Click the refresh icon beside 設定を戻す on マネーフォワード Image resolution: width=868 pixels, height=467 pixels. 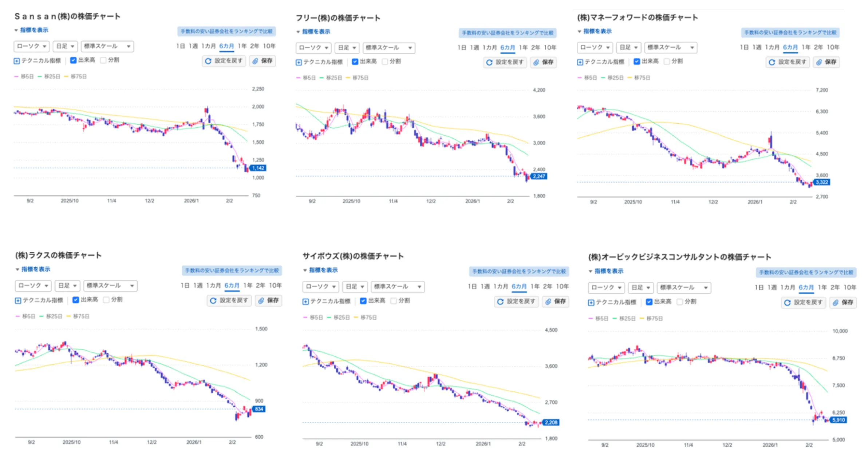[771, 62]
